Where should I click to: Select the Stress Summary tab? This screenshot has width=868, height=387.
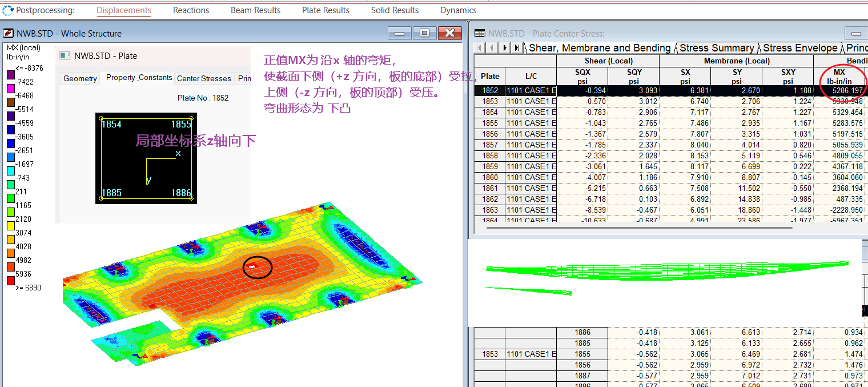click(717, 48)
